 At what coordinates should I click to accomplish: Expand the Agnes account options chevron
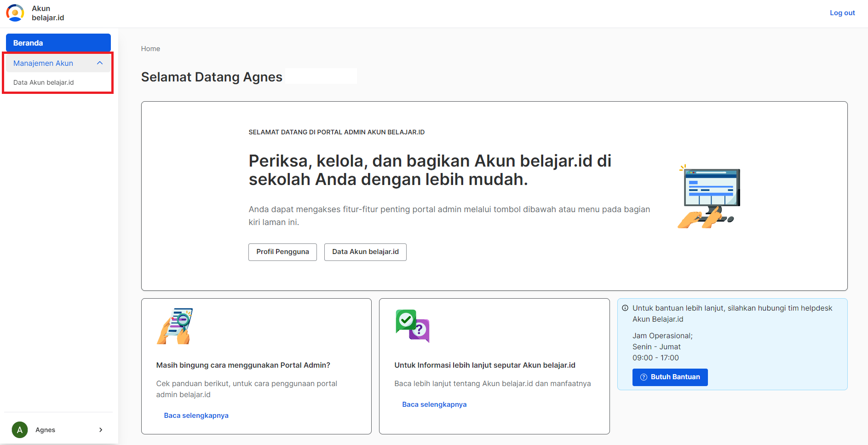(101, 429)
